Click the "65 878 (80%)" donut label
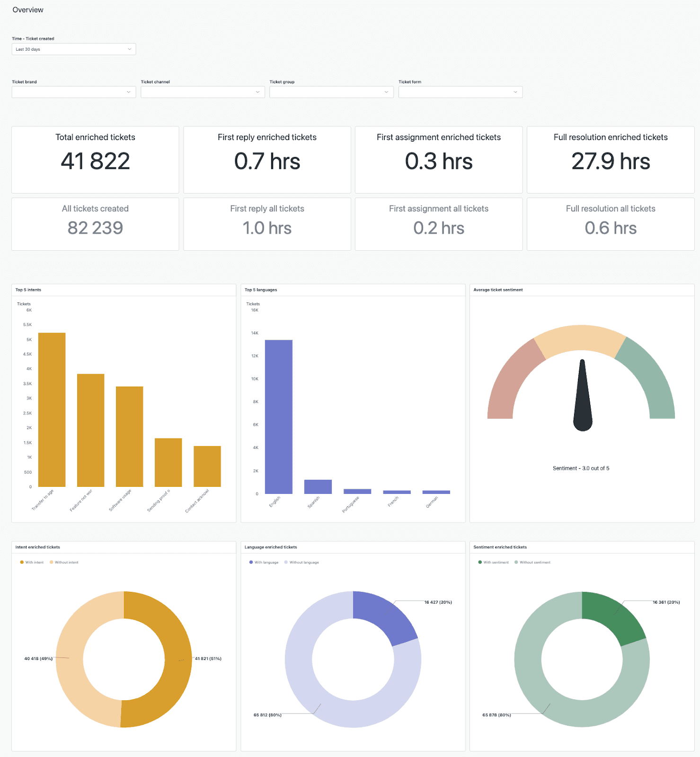700x757 pixels. click(496, 715)
